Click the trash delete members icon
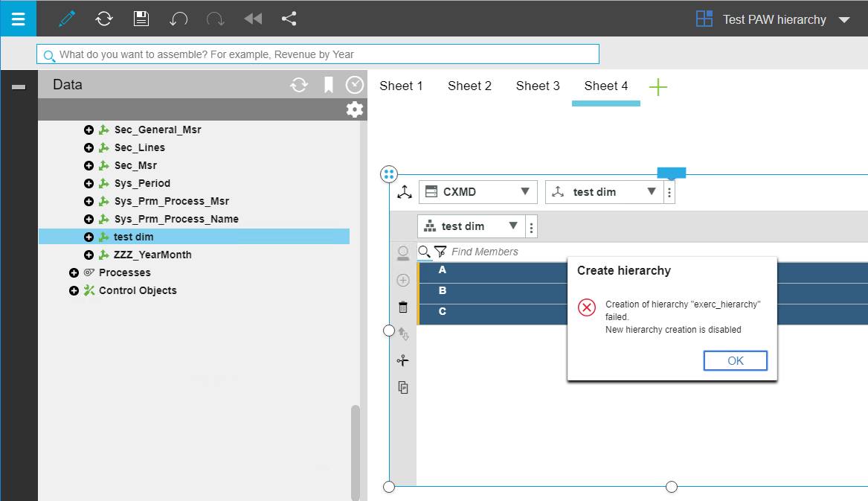The image size is (868, 501). coord(403,307)
